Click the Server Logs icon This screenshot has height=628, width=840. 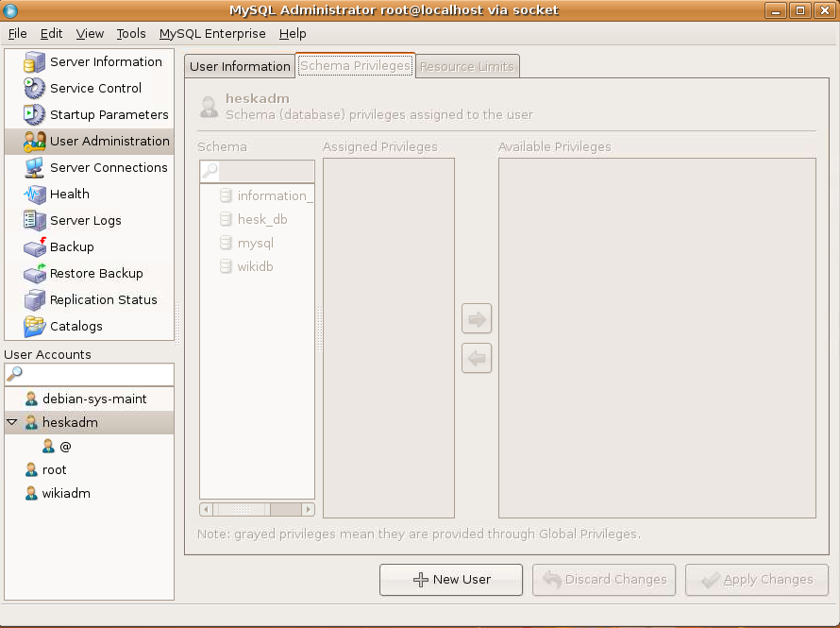click(34, 220)
